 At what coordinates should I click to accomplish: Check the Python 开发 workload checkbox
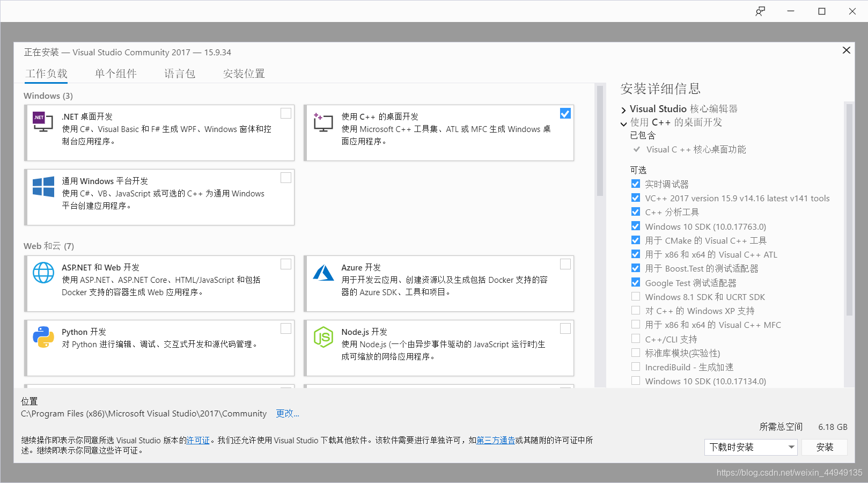286,328
